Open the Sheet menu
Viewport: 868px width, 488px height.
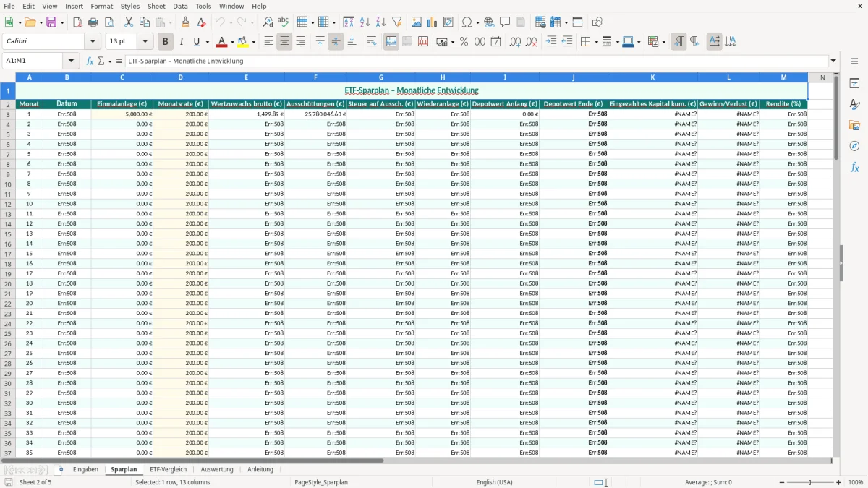pyautogui.click(x=156, y=6)
